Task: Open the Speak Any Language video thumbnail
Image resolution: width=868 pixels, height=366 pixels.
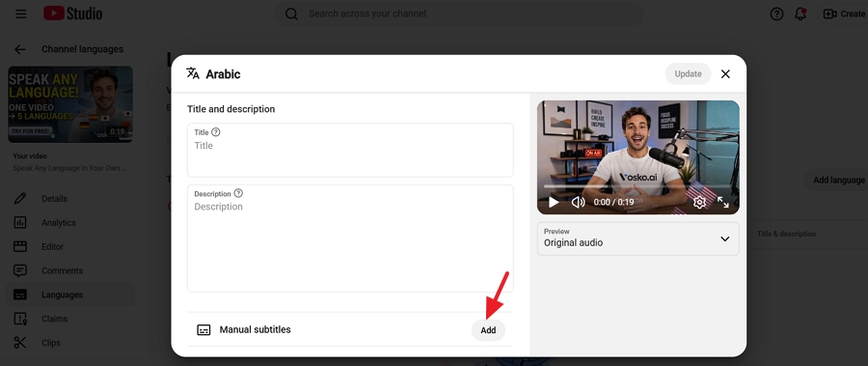Action: [70, 104]
